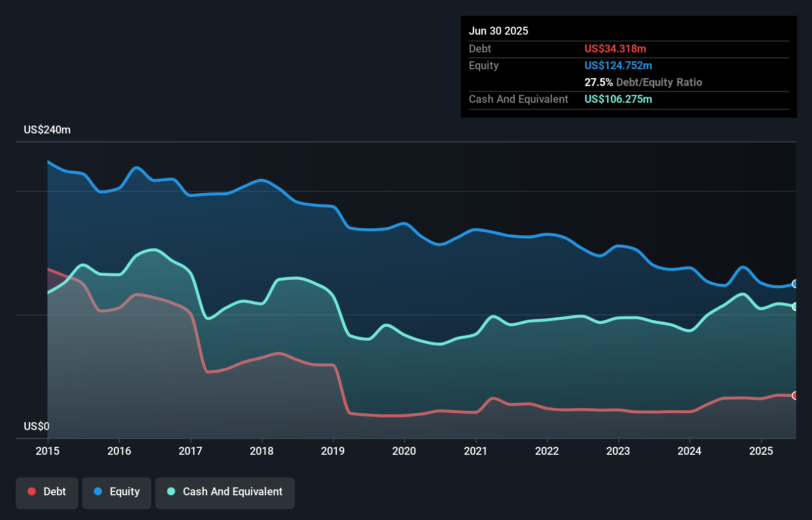Select the Cash endpoint marker on the chart
This screenshot has height=520, width=812.
795,306
